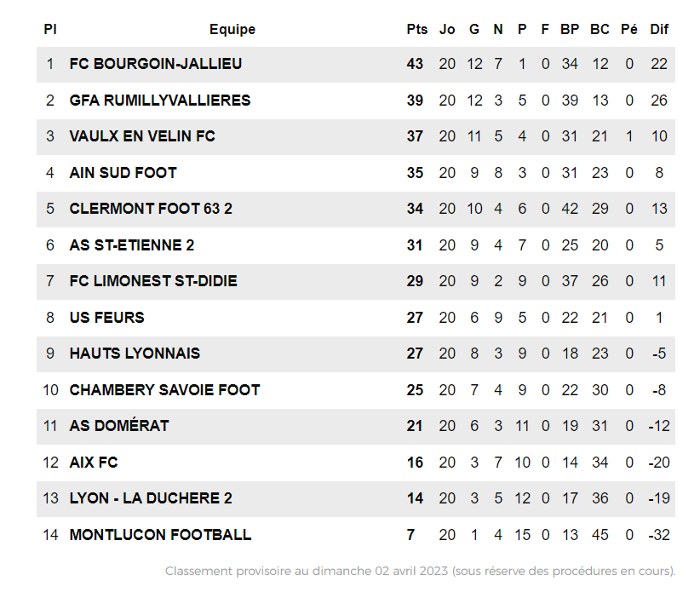Open the GFA RUMILLYVALLIERES team row

point(160,101)
